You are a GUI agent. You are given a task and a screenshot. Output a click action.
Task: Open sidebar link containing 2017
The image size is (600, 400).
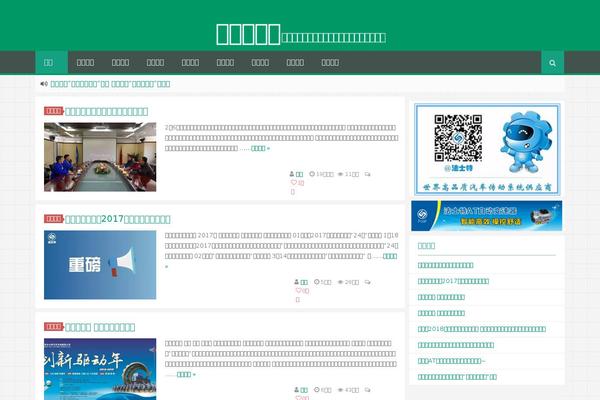(453, 281)
